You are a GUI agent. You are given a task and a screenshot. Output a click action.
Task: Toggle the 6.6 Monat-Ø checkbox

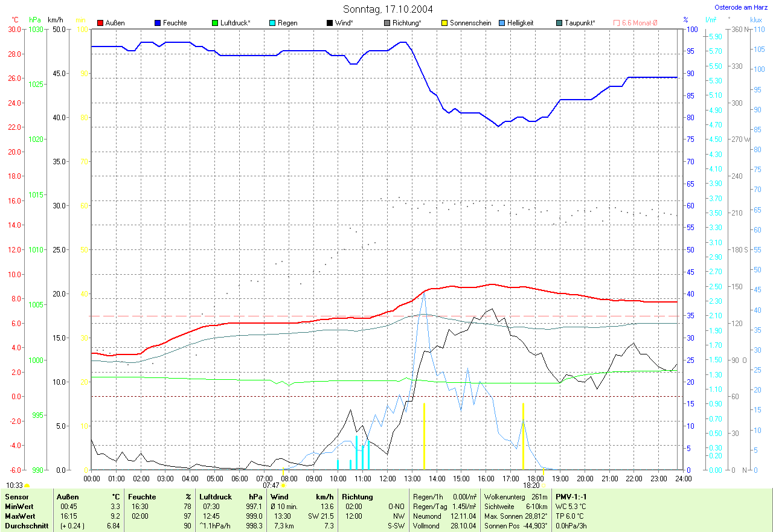(617, 23)
